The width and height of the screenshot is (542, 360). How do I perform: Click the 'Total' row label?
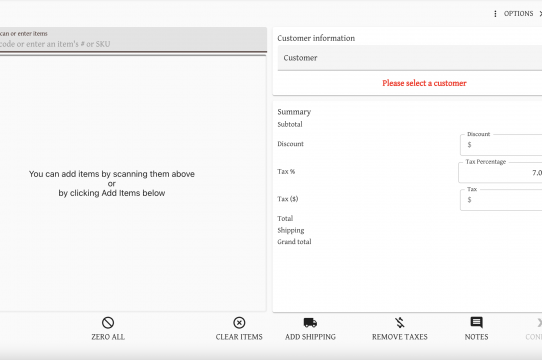(285, 219)
